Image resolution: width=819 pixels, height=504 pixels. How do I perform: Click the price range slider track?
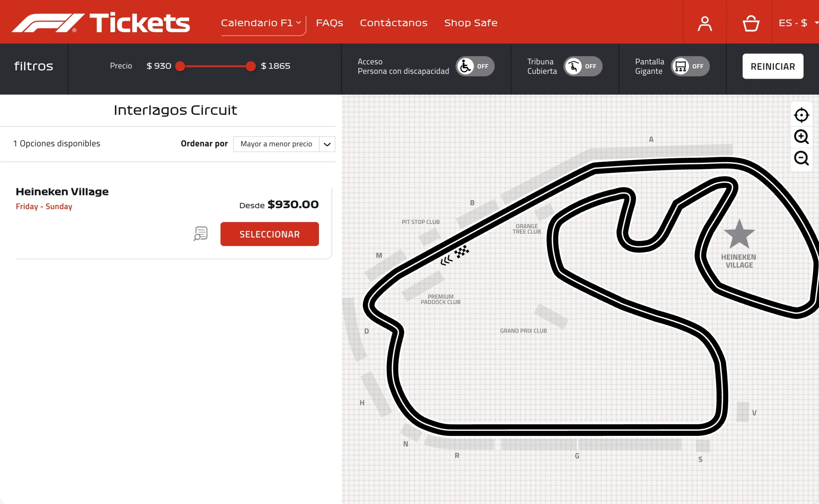[x=215, y=66]
